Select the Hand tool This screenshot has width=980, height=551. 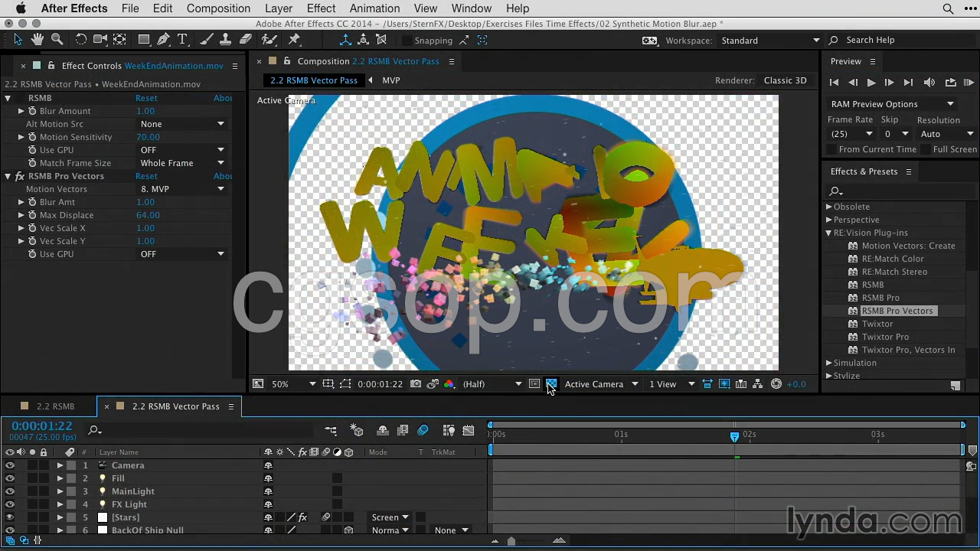coord(38,40)
